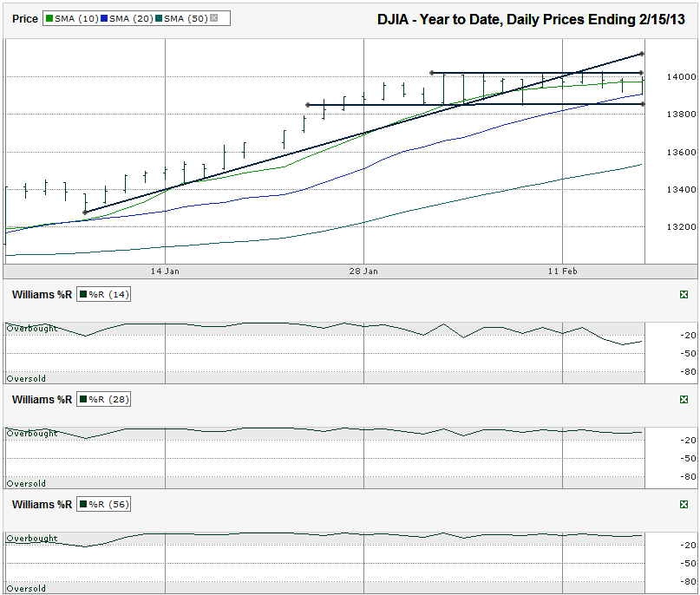Click the 14000 price axis label
The width and height of the screenshot is (700, 595).
[x=681, y=77]
